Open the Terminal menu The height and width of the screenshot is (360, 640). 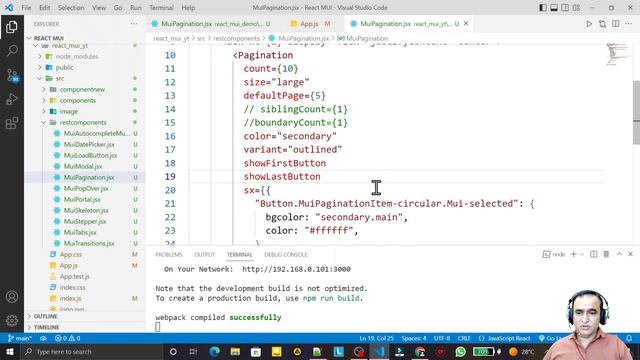coord(161,8)
